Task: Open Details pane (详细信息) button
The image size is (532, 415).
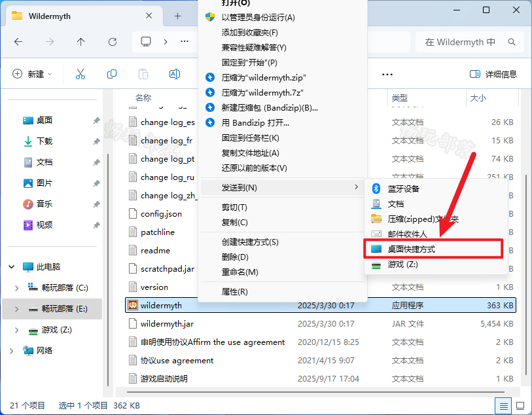Action: coord(493,74)
